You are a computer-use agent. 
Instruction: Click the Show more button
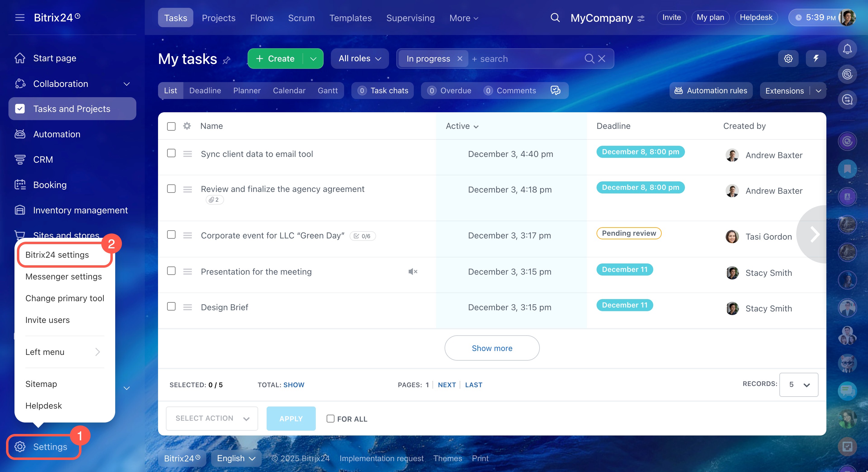tap(492, 348)
